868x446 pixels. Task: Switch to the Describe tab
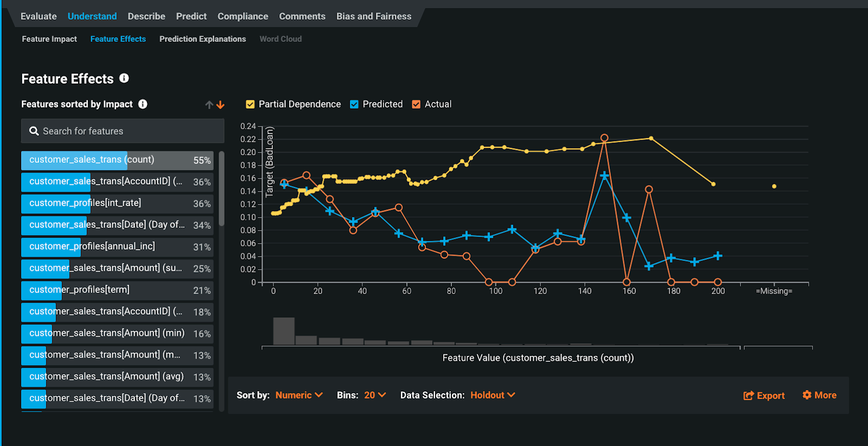click(x=146, y=16)
